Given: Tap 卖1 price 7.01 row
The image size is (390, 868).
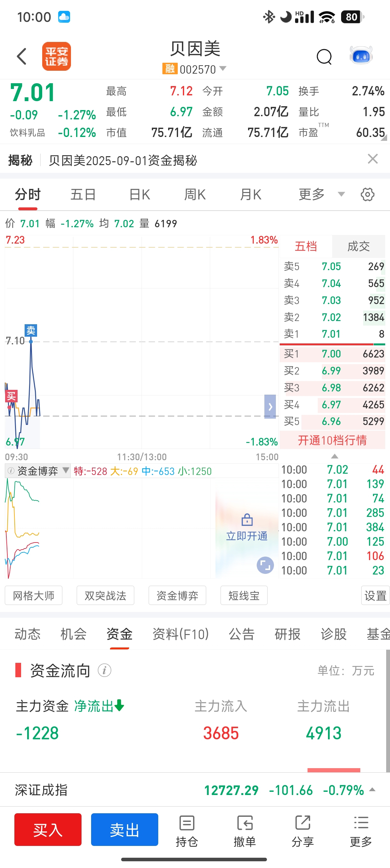Looking at the screenshot, I should point(332,334).
